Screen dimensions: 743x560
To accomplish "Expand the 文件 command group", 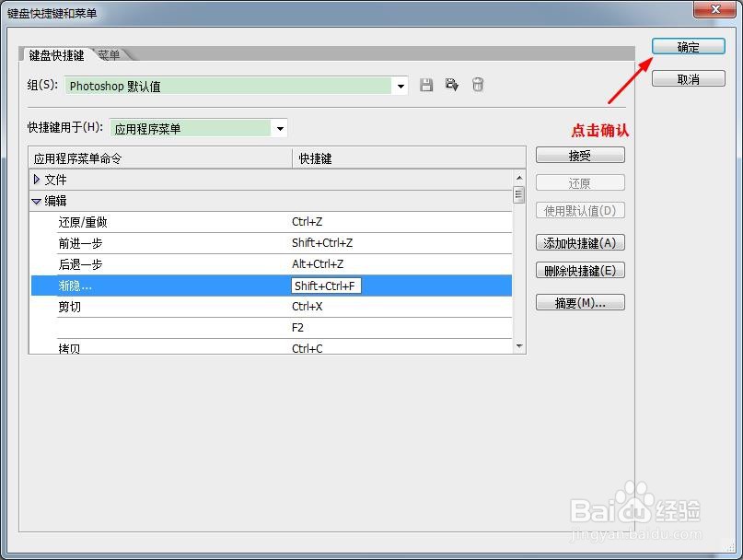I will click(x=38, y=179).
